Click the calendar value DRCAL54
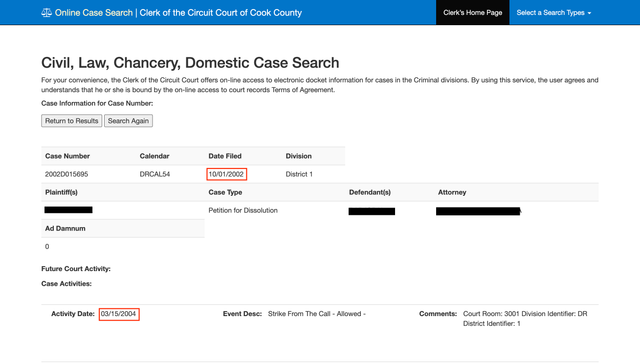The height and width of the screenshot is (364, 640). (x=155, y=174)
